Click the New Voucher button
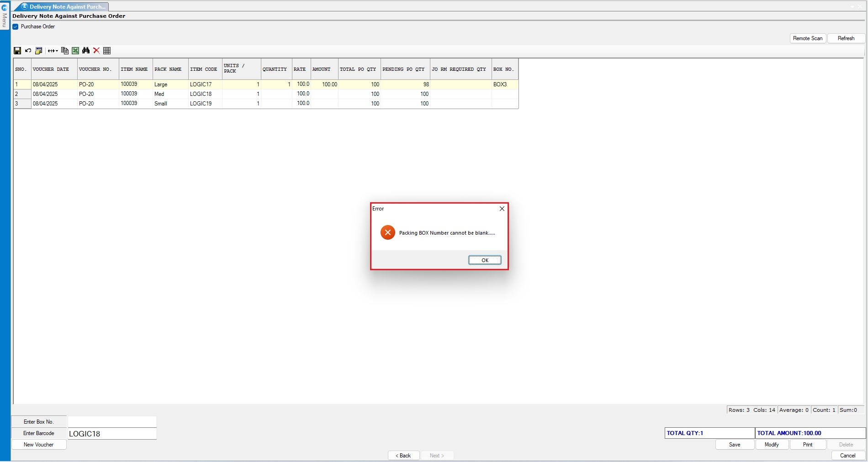 [39, 445]
